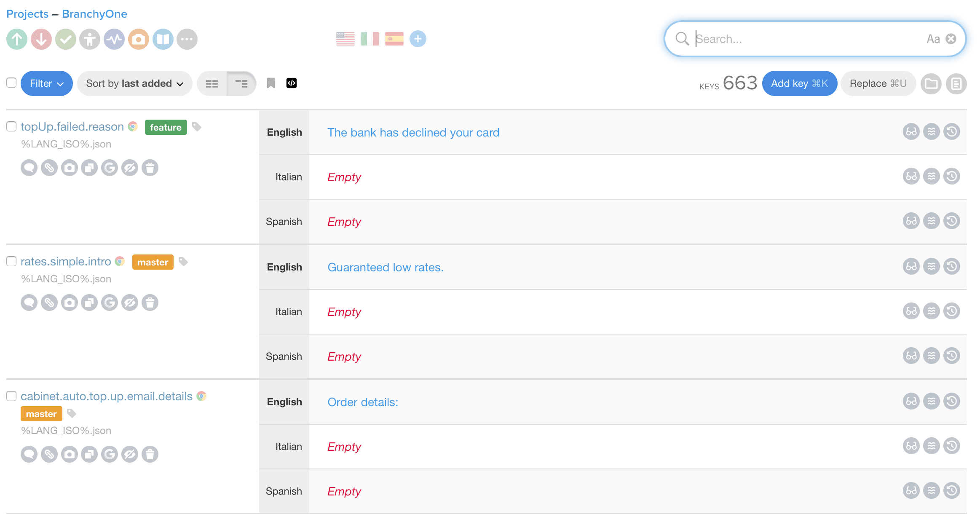Toggle the select-all keys checkbox
The image size is (980, 514).
point(11,83)
